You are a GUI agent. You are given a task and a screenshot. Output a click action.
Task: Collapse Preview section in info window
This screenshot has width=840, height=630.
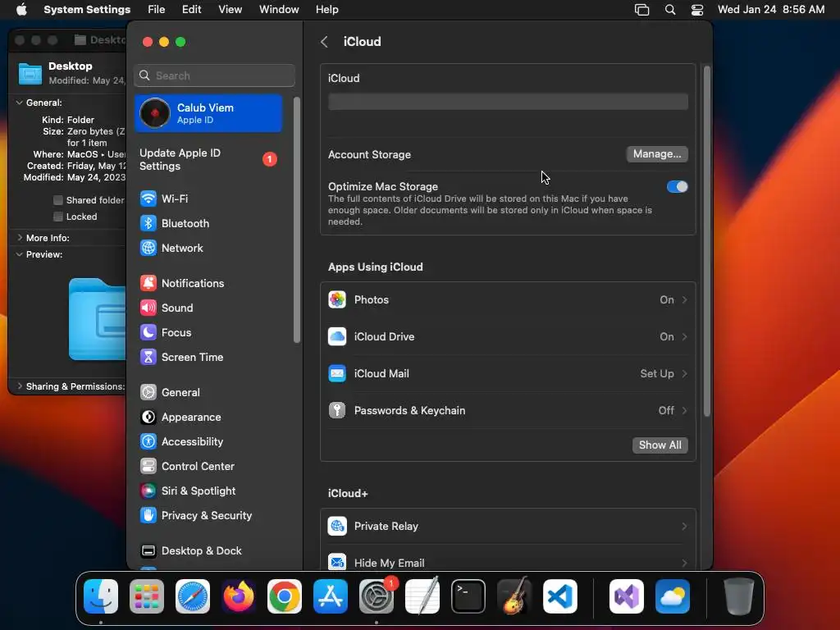(x=20, y=254)
